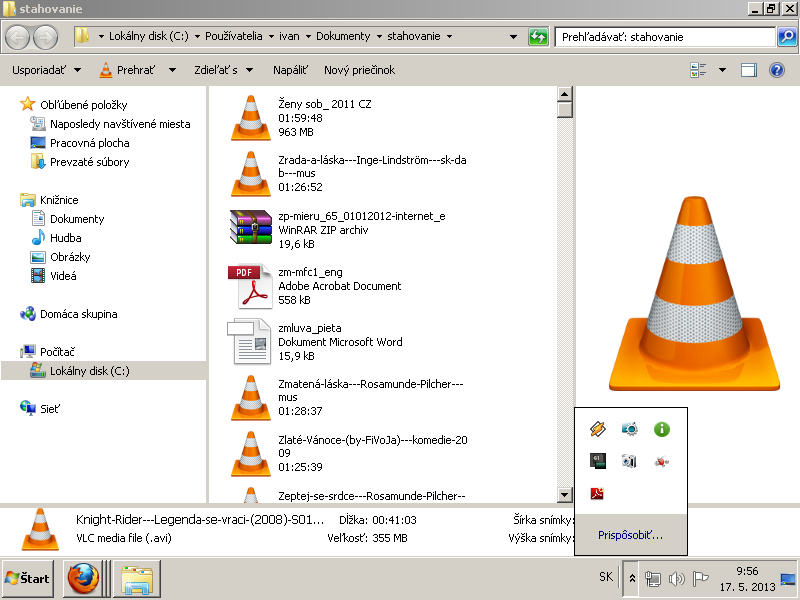Select the Zrada-a-láska Inge-Lindström VLC file icon

tap(251, 174)
